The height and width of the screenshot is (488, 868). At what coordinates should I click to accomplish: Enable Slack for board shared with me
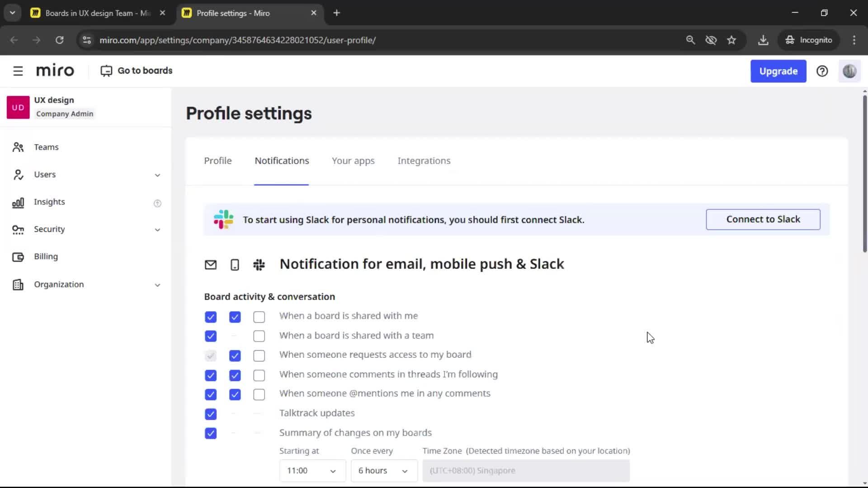pyautogui.click(x=259, y=317)
